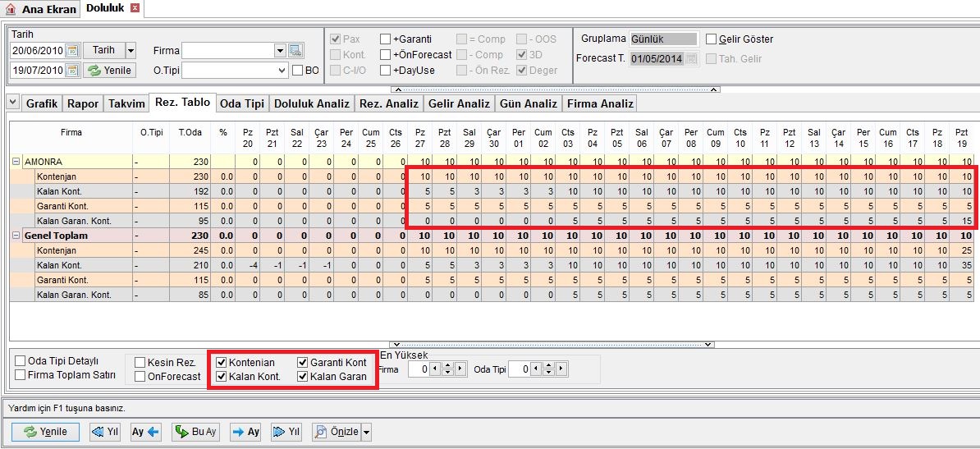Open the Forecast T. date calendar icon
The height and width of the screenshot is (449, 980).
point(690,59)
